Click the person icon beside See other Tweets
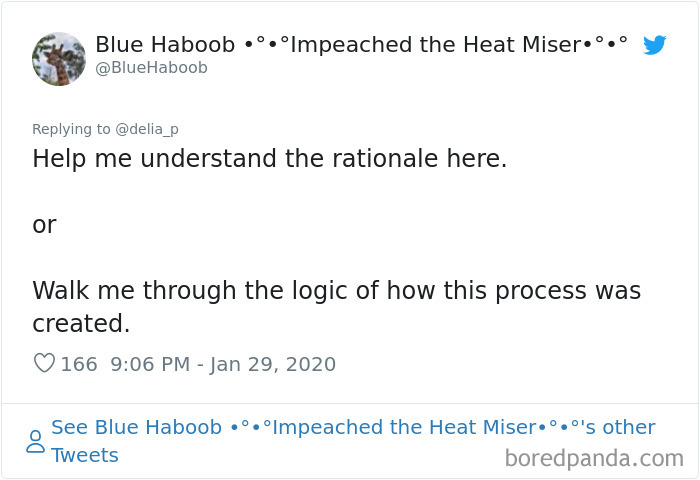 (35, 441)
